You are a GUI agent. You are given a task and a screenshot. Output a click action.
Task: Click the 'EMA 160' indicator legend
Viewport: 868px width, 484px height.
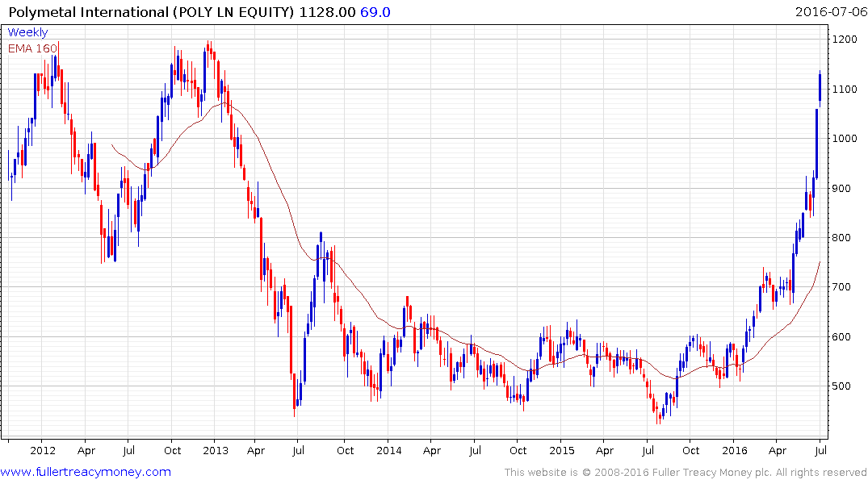coord(32,48)
